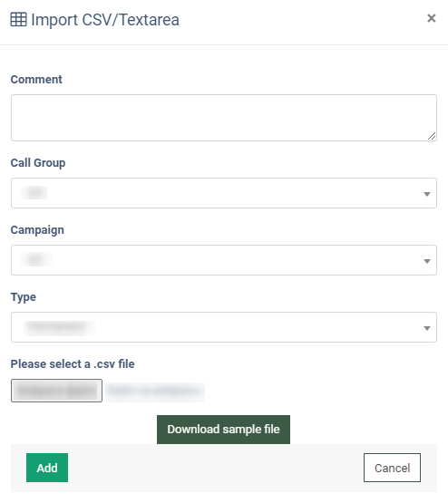448x503 pixels.
Task: Open the Type dropdown
Action: (224, 327)
